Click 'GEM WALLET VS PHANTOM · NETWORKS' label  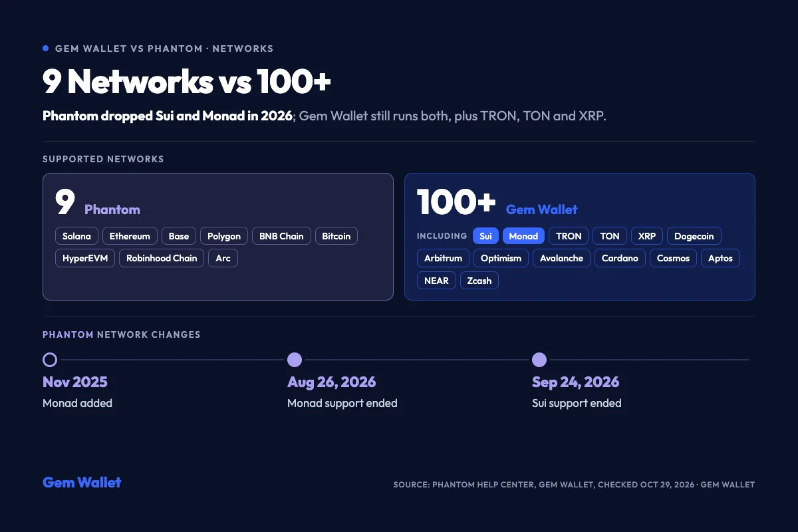point(164,49)
